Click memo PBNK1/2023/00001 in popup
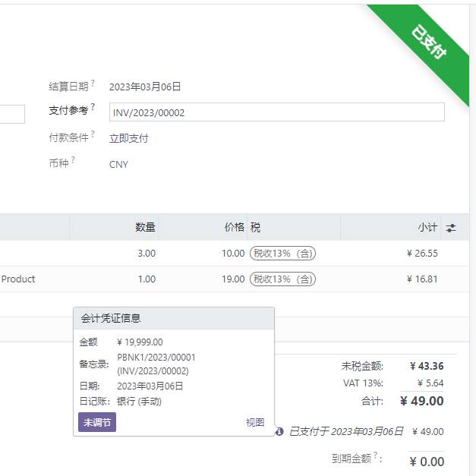Screen dimensions: 476x476 (156, 358)
